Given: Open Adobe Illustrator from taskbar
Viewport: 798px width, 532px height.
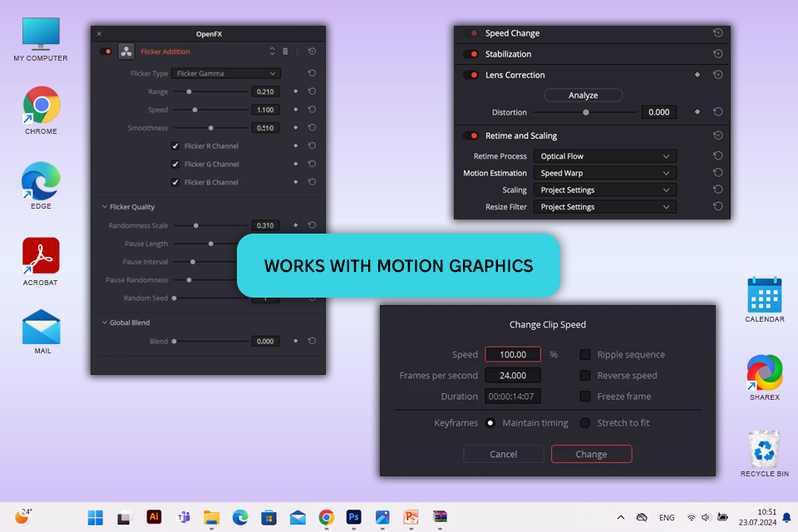Looking at the screenshot, I should pos(154,517).
